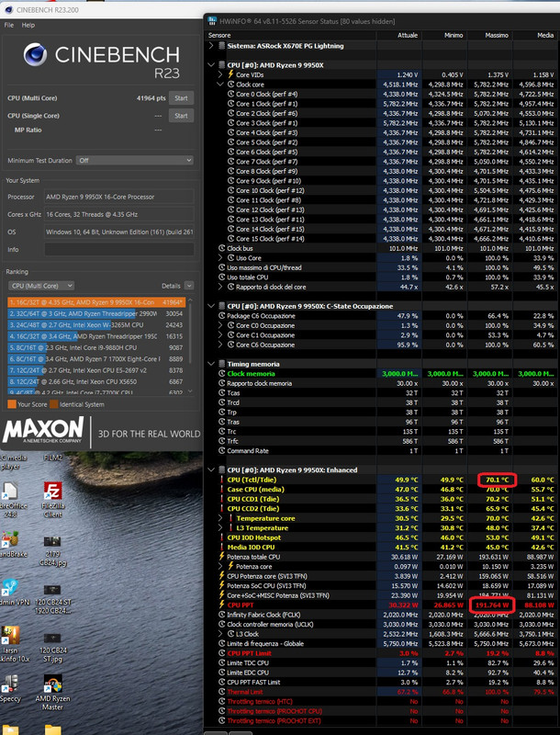Collapse the C-State Occupazione group
The height and width of the screenshot is (735, 560).
tap(211, 306)
